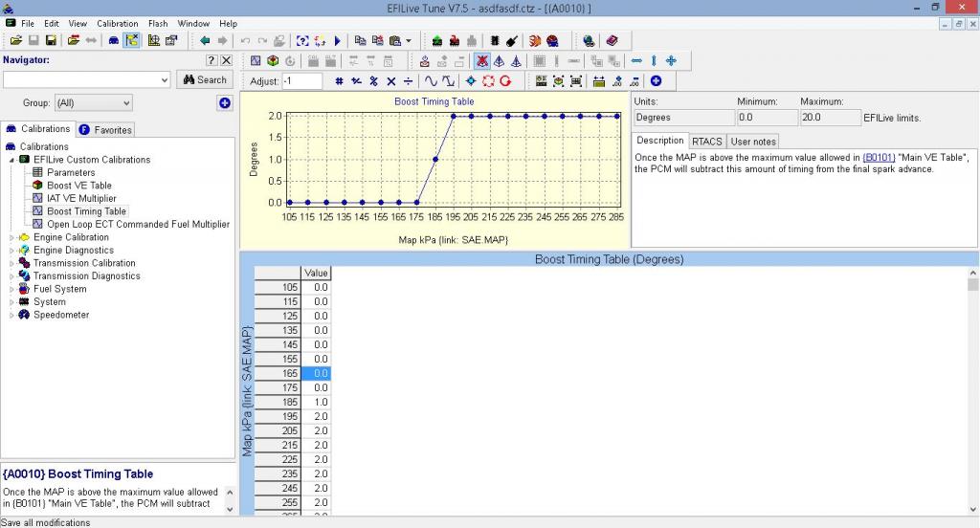Show 2D chart view icon
Image resolution: width=980 pixels, height=528 pixels.
click(256, 60)
